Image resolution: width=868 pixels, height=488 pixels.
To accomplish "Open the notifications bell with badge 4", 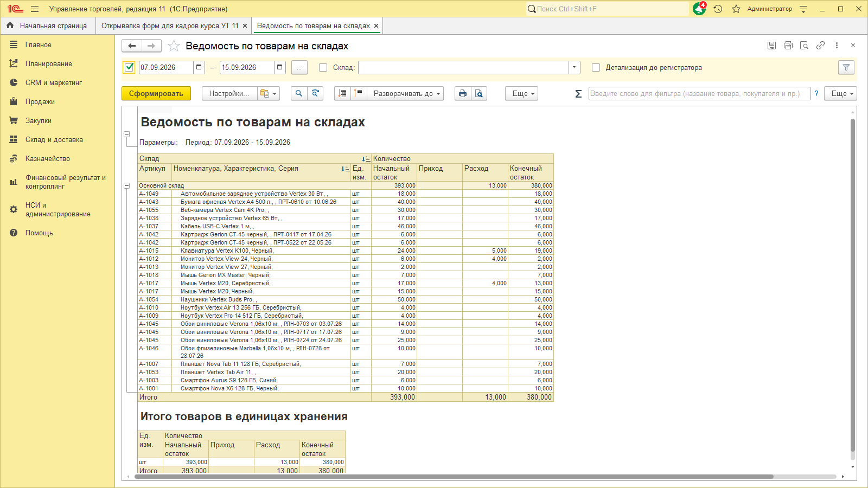I will (699, 9).
